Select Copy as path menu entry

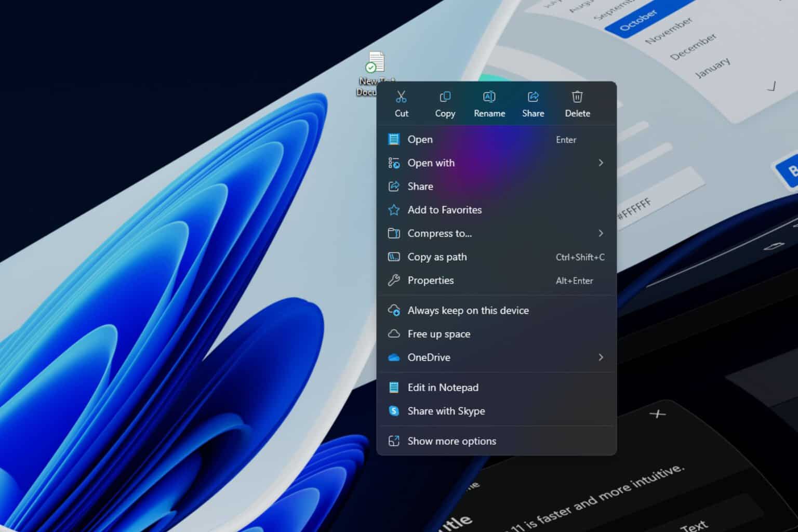[x=437, y=257]
